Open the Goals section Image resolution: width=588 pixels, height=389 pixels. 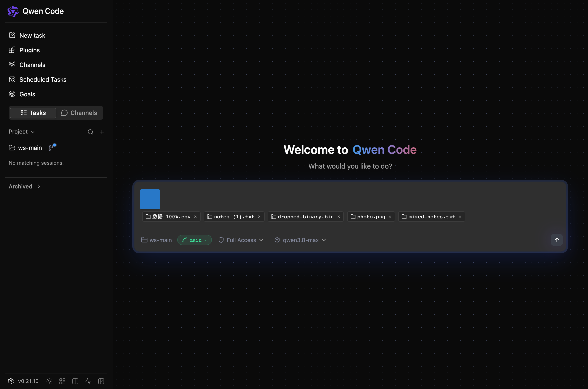pyautogui.click(x=22, y=94)
